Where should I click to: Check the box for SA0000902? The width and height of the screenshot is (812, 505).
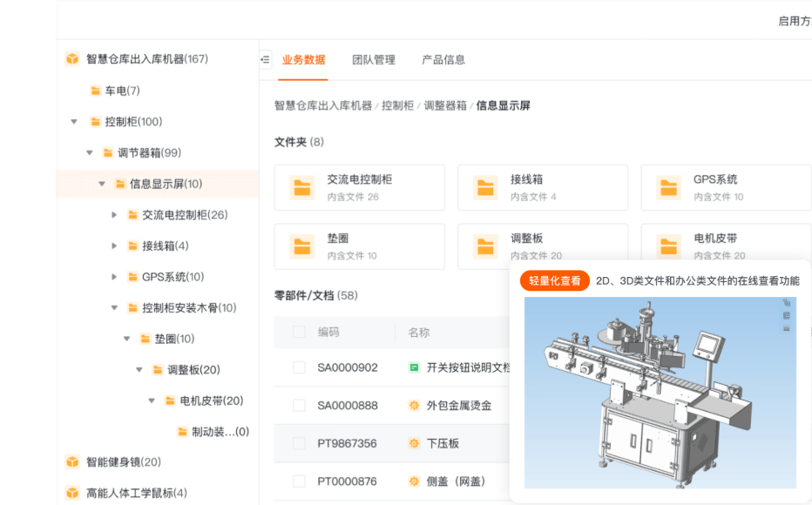pos(299,367)
